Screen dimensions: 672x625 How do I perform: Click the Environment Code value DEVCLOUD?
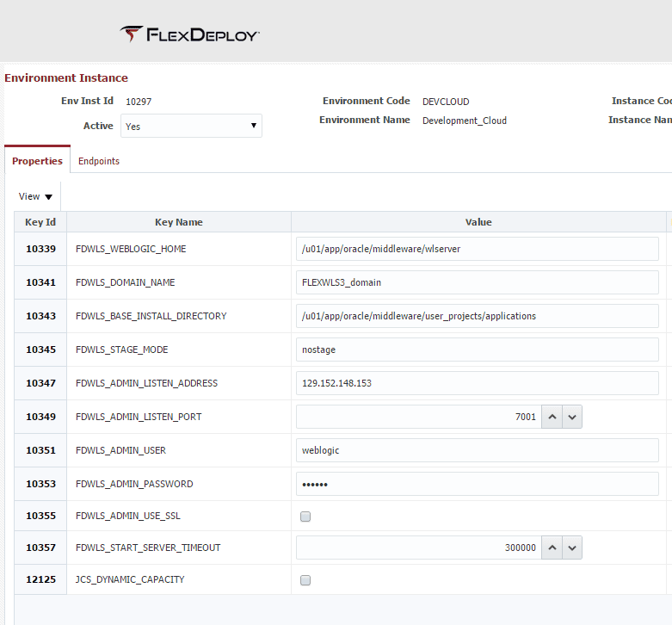(x=446, y=102)
